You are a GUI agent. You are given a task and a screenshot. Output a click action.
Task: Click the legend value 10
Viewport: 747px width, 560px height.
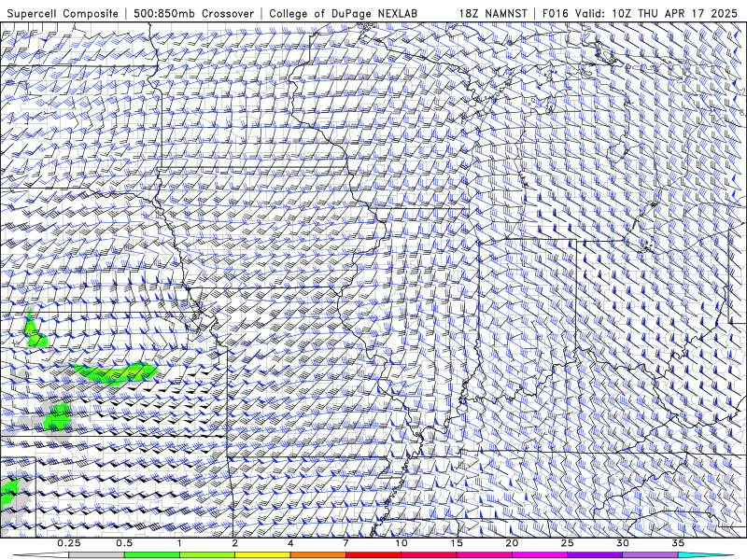coord(402,543)
